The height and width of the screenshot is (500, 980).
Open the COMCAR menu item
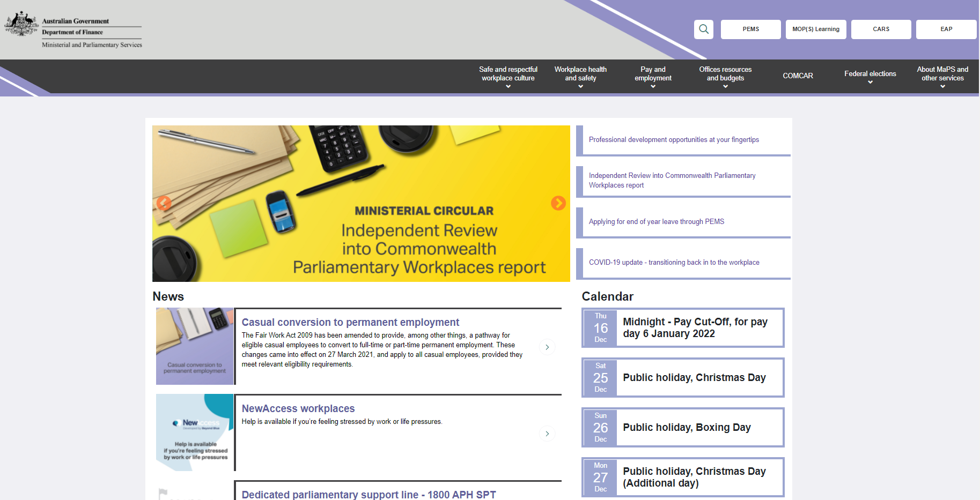coord(798,76)
